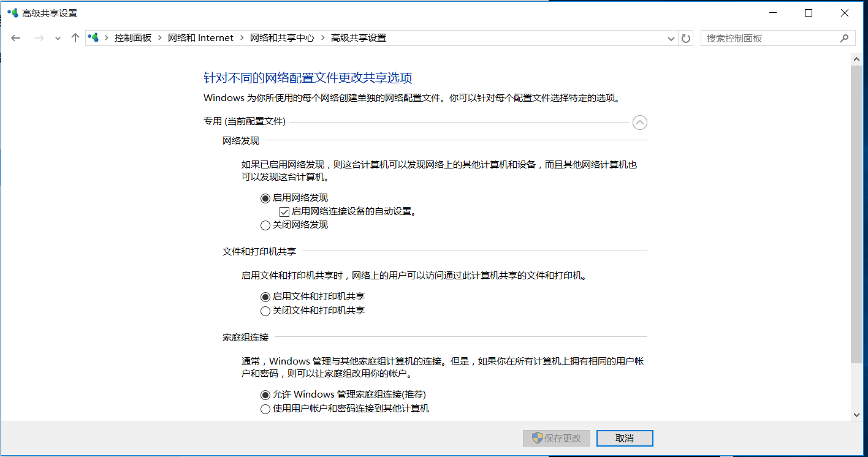Click the 网络发现 section label
Screen dimensions: 868x457
(241, 141)
